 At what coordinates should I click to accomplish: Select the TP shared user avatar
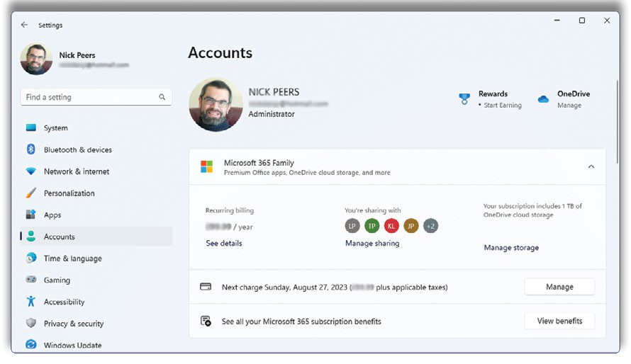(372, 226)
